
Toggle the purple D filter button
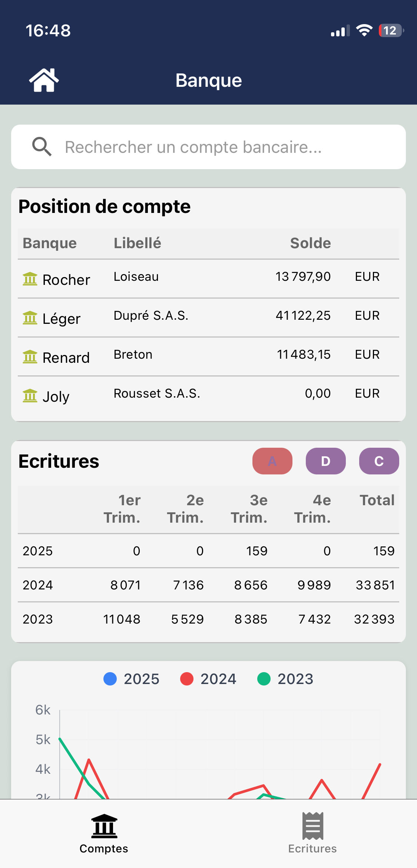326,461
